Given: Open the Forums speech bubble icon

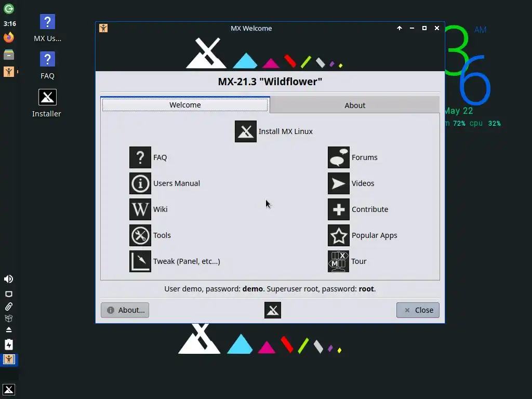Looking at the screenshot, I should tap(338, 157).
